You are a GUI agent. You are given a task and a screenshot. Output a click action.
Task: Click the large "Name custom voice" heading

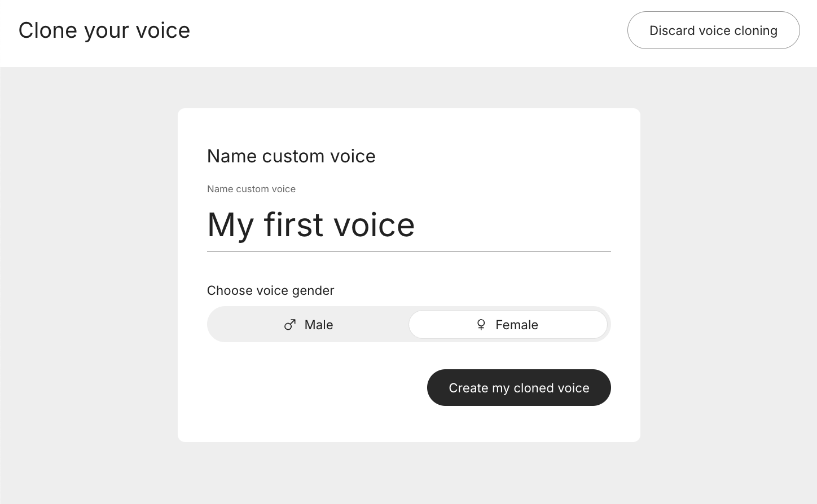point(291,156)
